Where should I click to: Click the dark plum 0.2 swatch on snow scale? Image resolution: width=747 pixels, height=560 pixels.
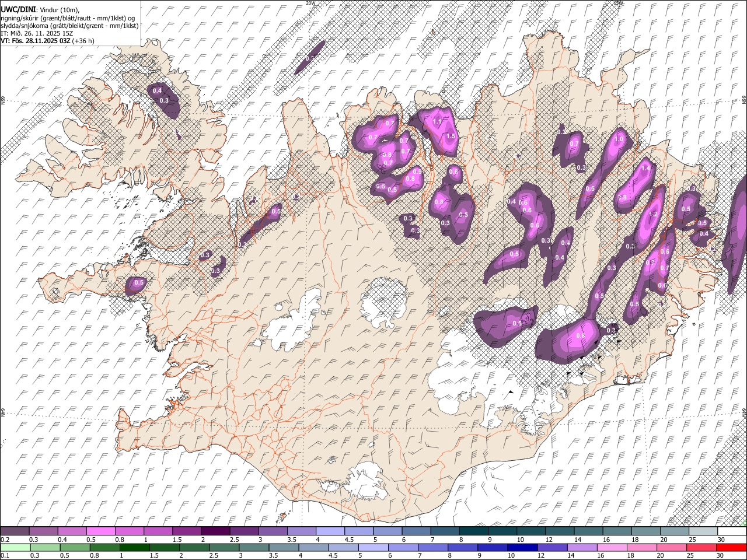coord(15,531)
